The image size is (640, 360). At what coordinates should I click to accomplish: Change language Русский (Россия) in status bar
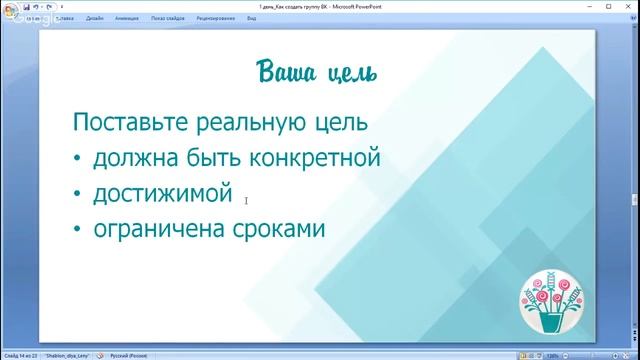click(129, 356)
